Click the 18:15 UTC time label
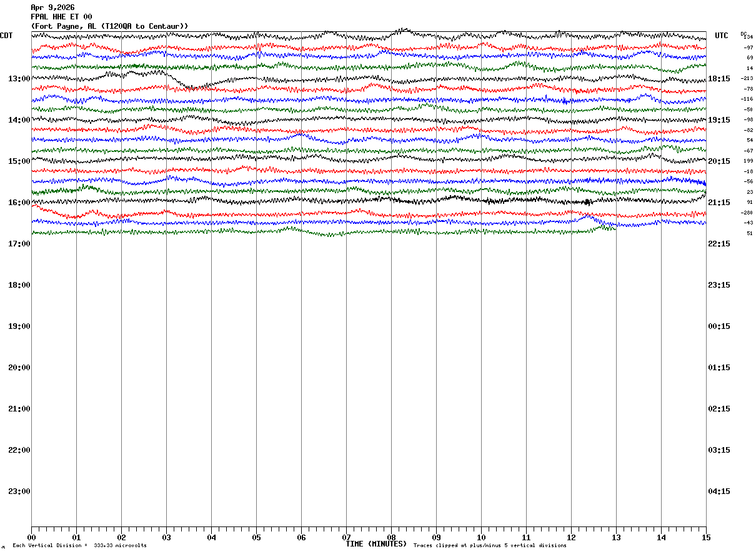 pos(719,79)
